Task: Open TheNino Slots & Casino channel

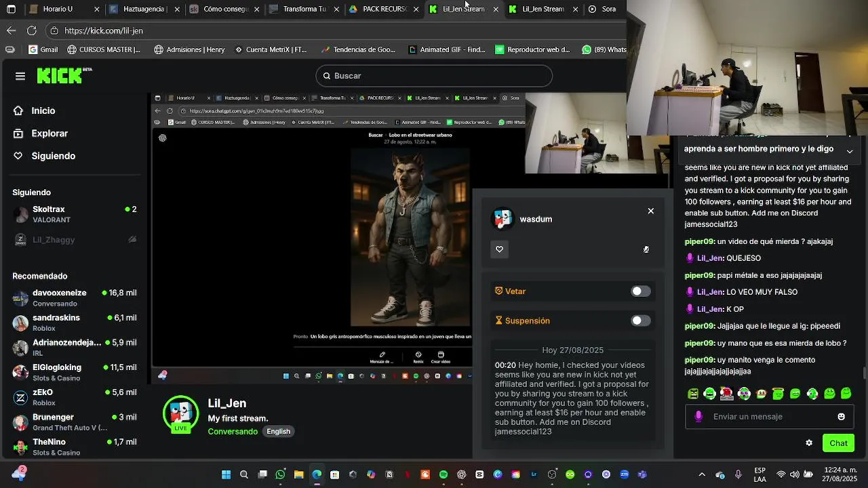Action: (75, 447)
